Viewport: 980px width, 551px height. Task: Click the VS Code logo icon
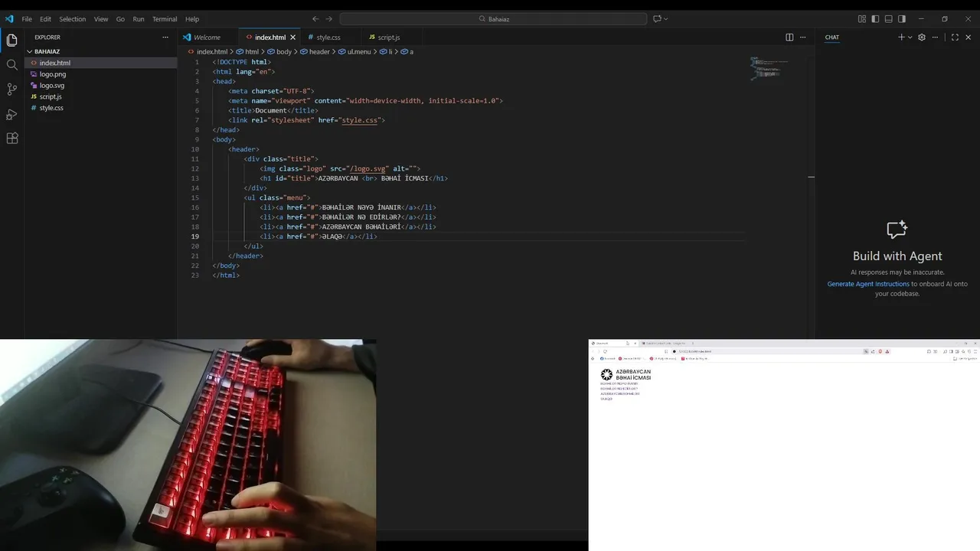click(x=9, y=18)
